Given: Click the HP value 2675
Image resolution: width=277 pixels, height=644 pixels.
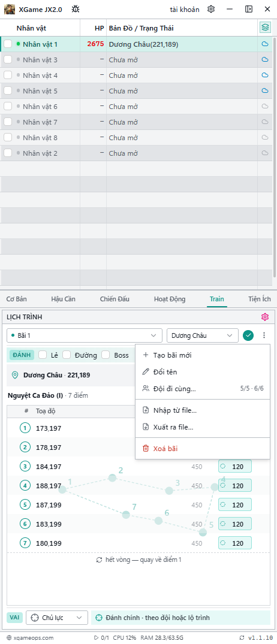Looking at the screenshot, I should [95, 44].
